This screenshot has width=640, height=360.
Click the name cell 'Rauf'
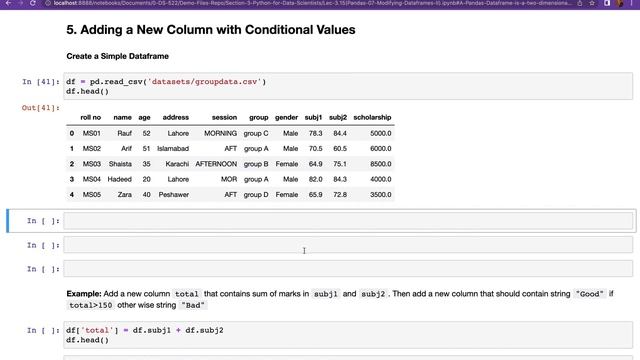[x=124, y=133]
